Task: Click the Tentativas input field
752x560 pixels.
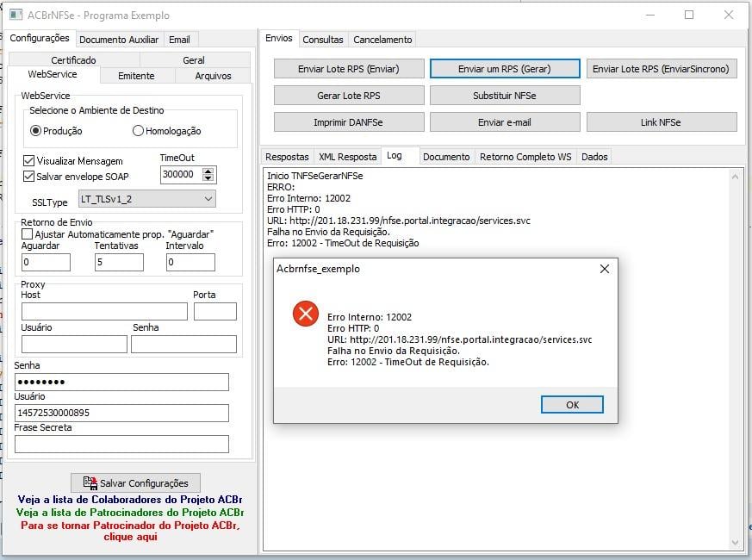Action: click(119, 262)
